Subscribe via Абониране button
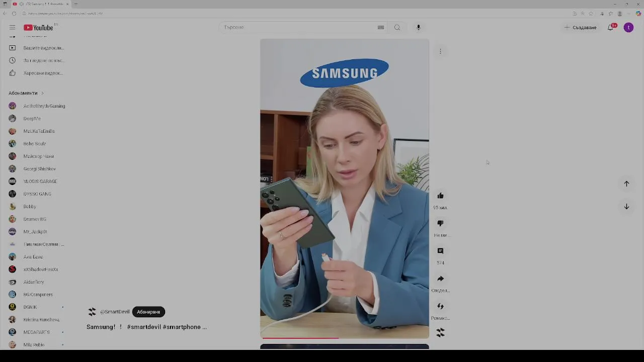Image resolution: width=644 pixels, height=362 pixels. pyautogui.click(x=148, y=312)
